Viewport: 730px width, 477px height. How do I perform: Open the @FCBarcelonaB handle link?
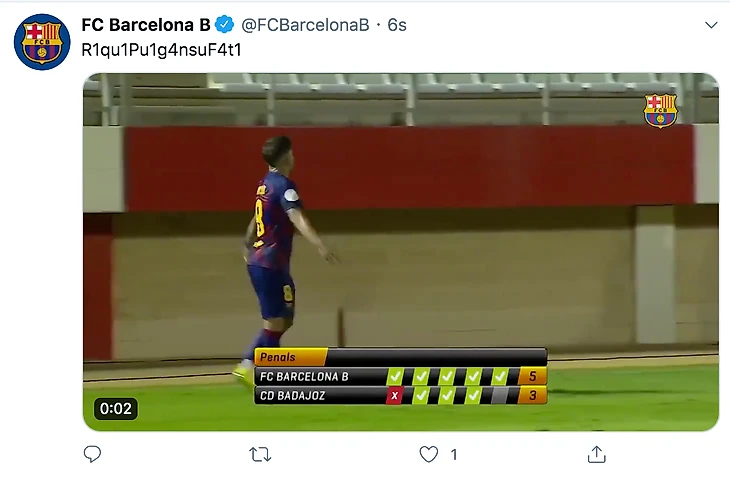[x=305, y=25]
